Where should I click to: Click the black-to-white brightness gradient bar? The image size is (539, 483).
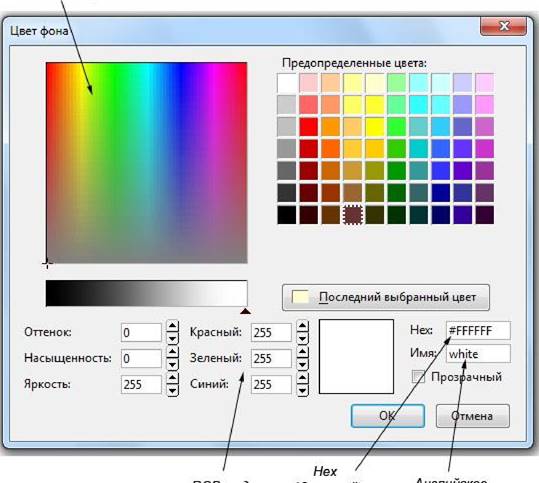click(x=146, y=293)
